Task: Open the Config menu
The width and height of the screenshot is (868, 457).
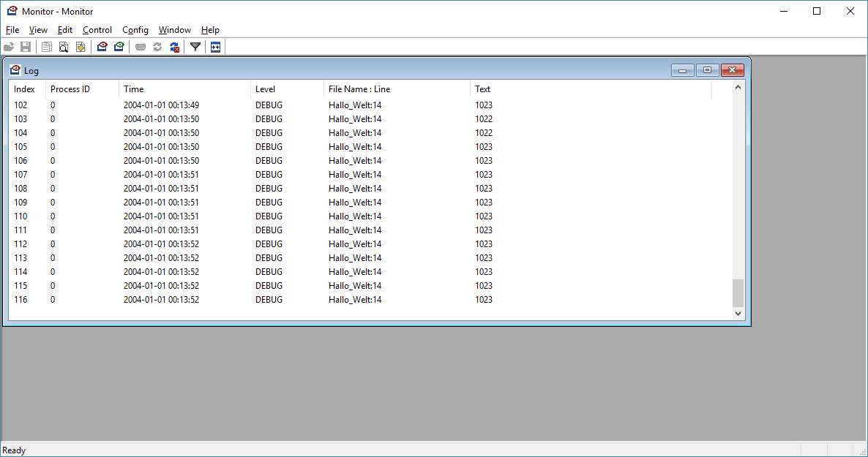Action: [x=135, y=30]
